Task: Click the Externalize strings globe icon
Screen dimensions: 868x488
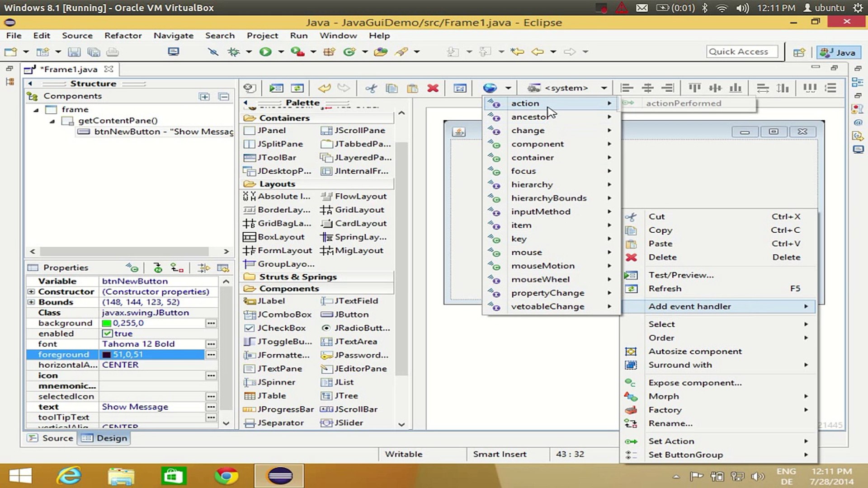Action: pos(490,88)
